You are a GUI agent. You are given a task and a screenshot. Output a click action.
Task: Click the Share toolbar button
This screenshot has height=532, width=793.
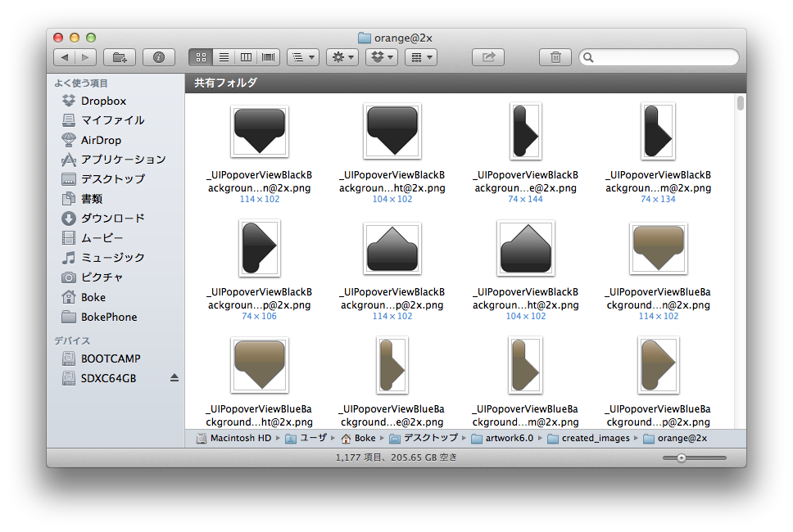click(488, 57)
